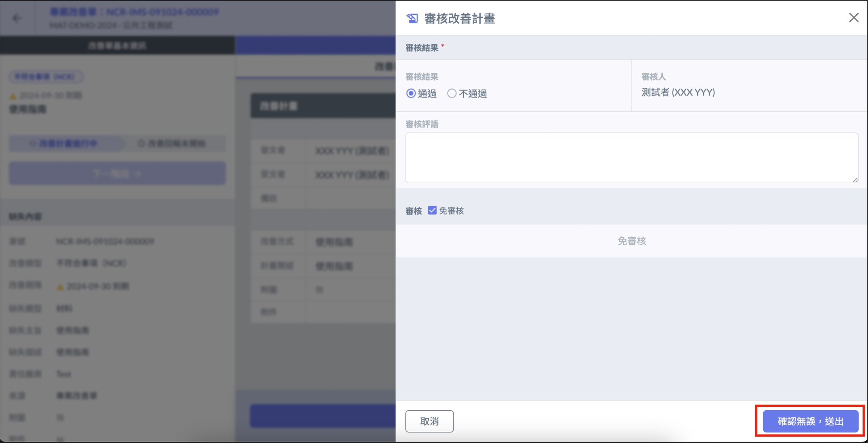Click the back arrow in the header

click(17, 18)
